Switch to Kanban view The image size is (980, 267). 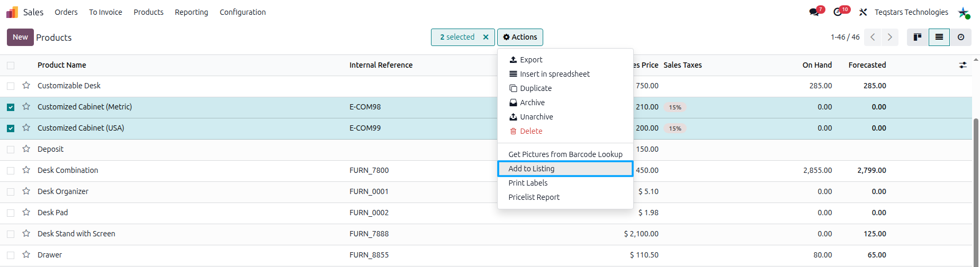[918, 37]
